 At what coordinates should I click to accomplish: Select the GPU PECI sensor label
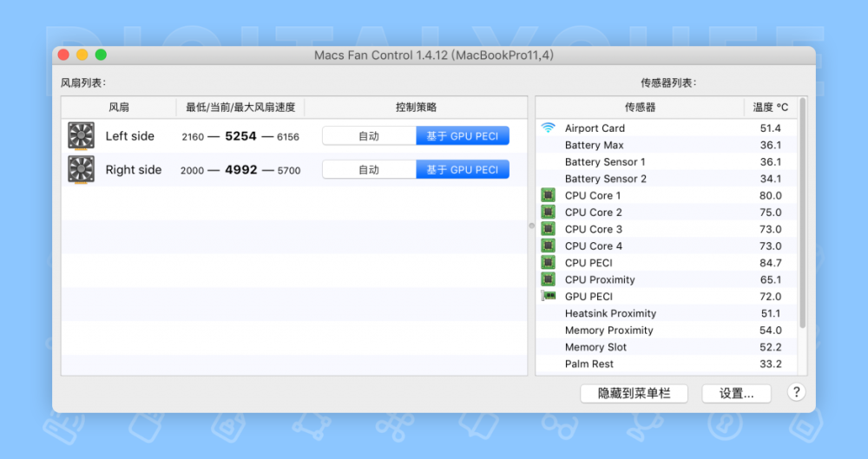point(589,296)
